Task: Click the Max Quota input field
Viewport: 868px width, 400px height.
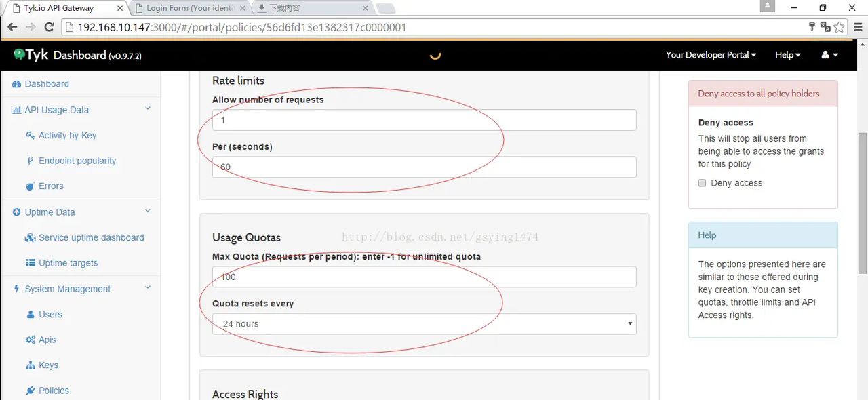Action: click(425, 277)
